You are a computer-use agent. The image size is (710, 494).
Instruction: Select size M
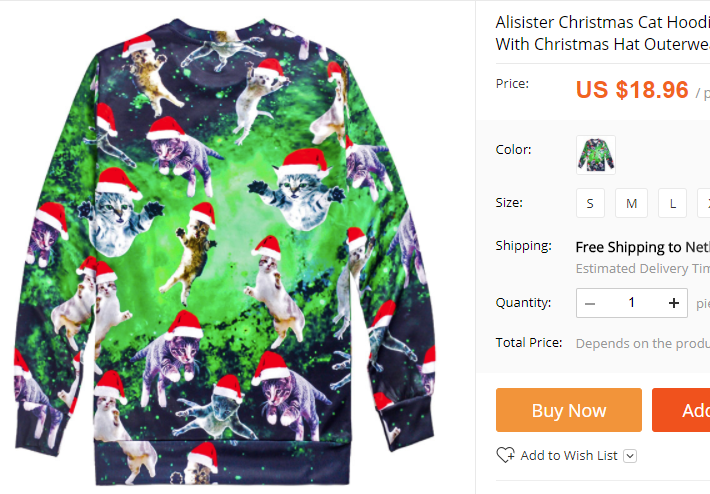pos(631,203)
